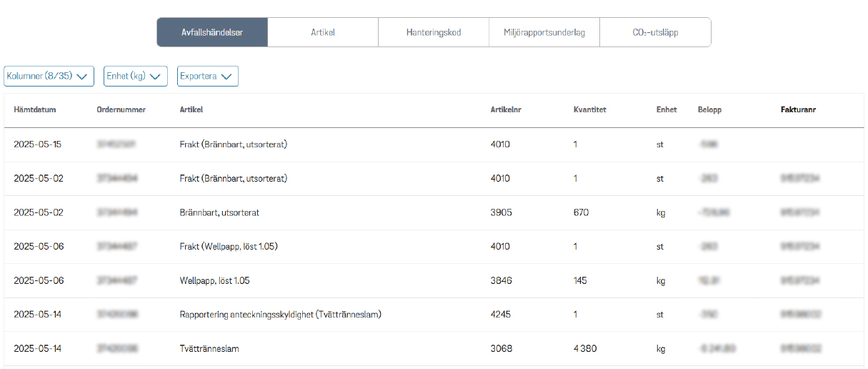This screenshot has width=868, height=369.
Task: Select the 2025-05-15 Frakt row
Action: tap(233, 144)
